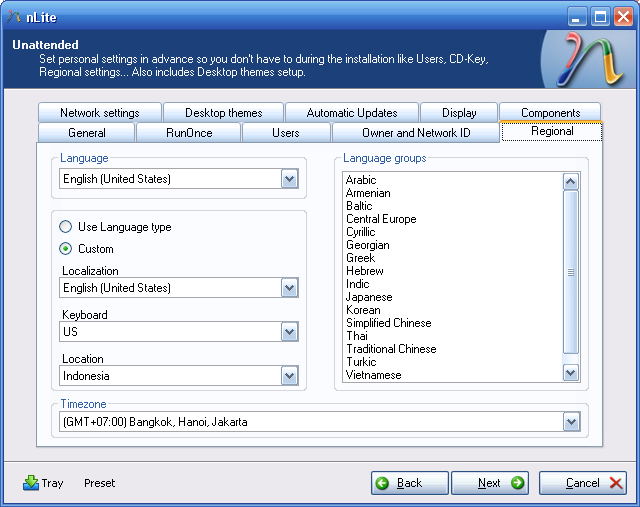Select the Use Language type radio button
The image size is (640, 507).
tap(65, 227)
